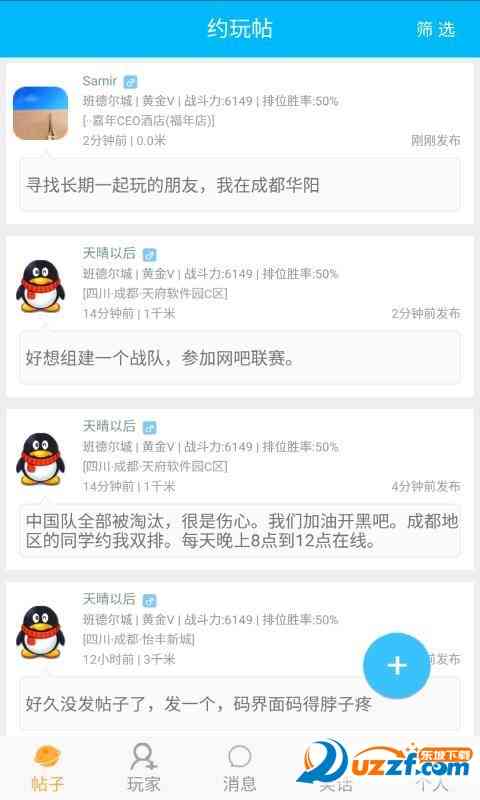Viewport: 480px width, 800px height.
Task: Tap the username Samir
Action: click(x=99, y=81)
